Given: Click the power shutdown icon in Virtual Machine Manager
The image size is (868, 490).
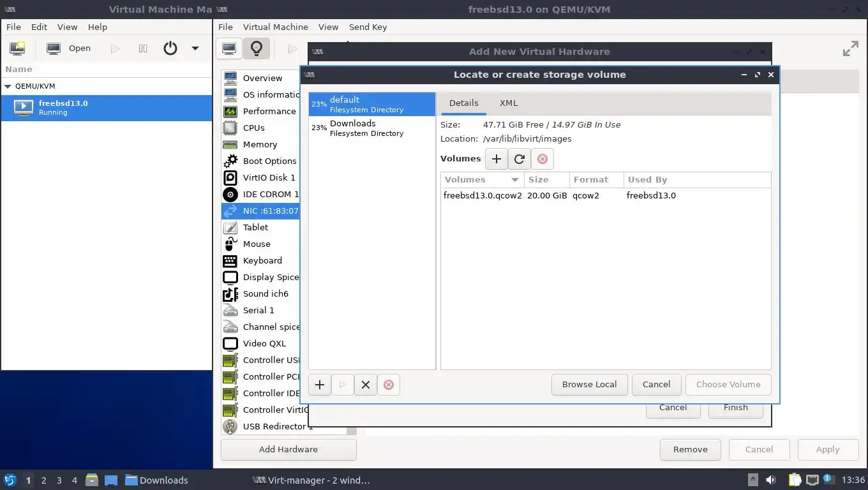Looking at the screenshot, I should pos(170,48).
